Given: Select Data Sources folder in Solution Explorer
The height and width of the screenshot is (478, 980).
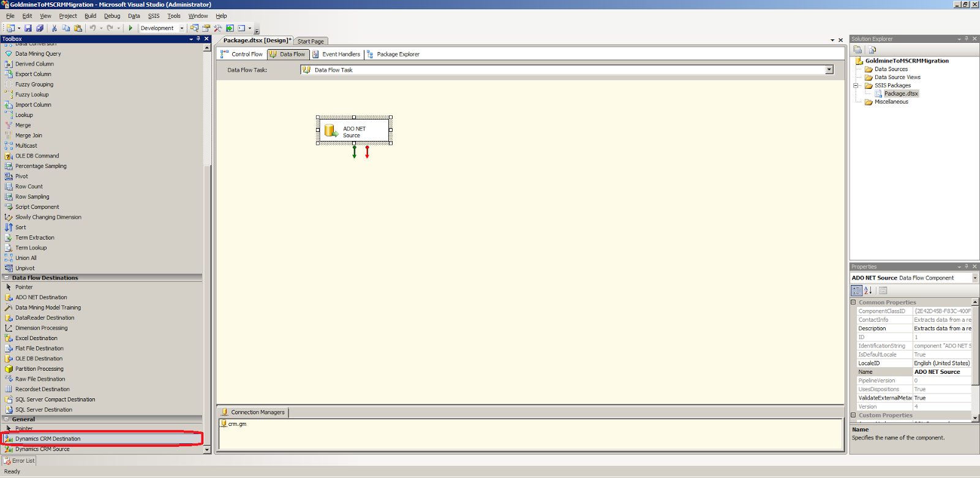Looking at the screenshot, I should click(x=891, y=69).
